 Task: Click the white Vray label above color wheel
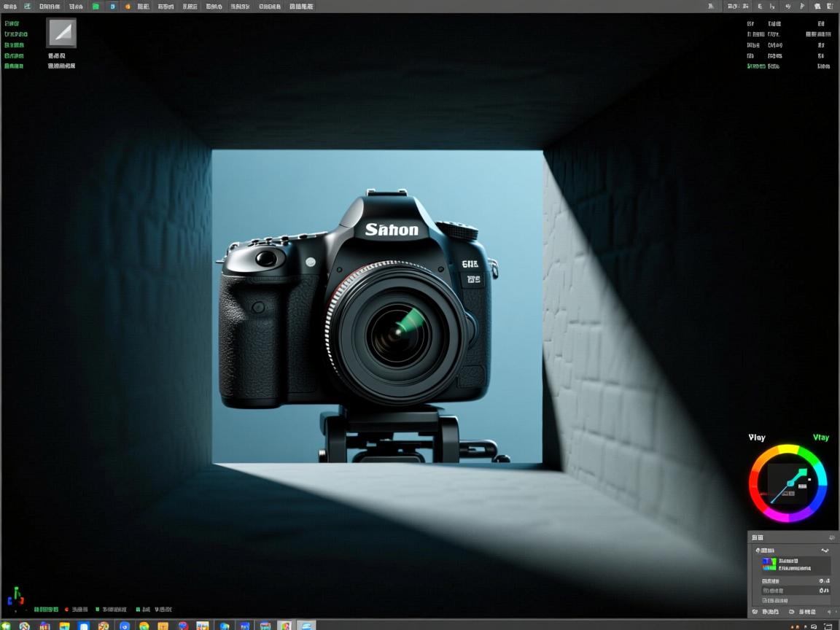(757, 437)
